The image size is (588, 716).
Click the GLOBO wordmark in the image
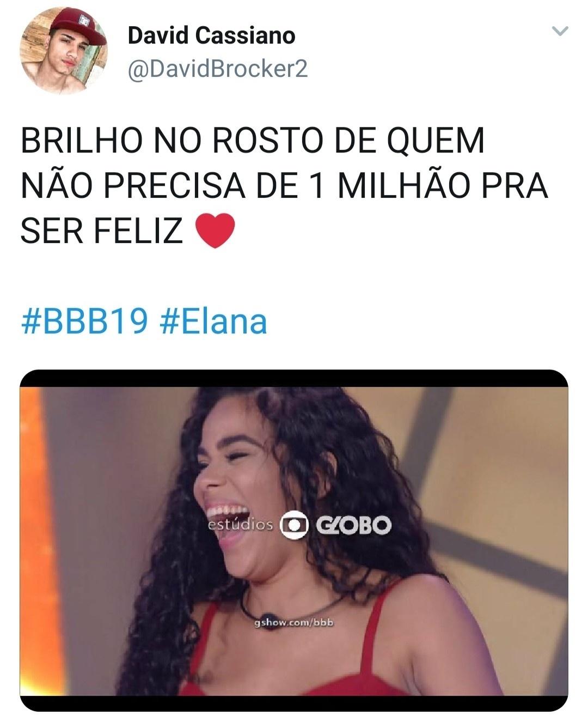click(x=352, y=525)
